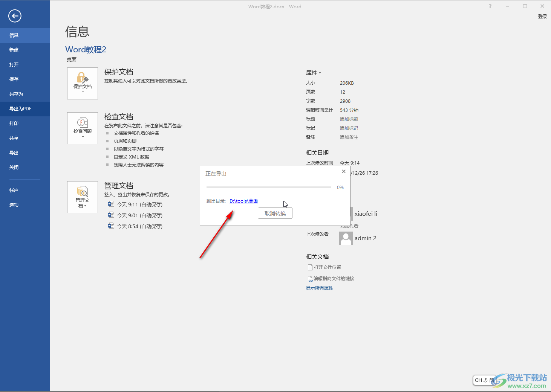Click Word file icon beside 今天 8:54 autosave
Viewport: 551px width, 392px height.
(111, 226)
